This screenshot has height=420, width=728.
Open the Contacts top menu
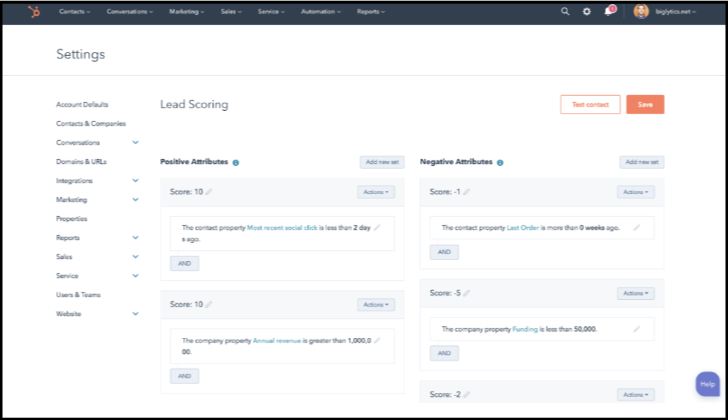tap(74, 12)
